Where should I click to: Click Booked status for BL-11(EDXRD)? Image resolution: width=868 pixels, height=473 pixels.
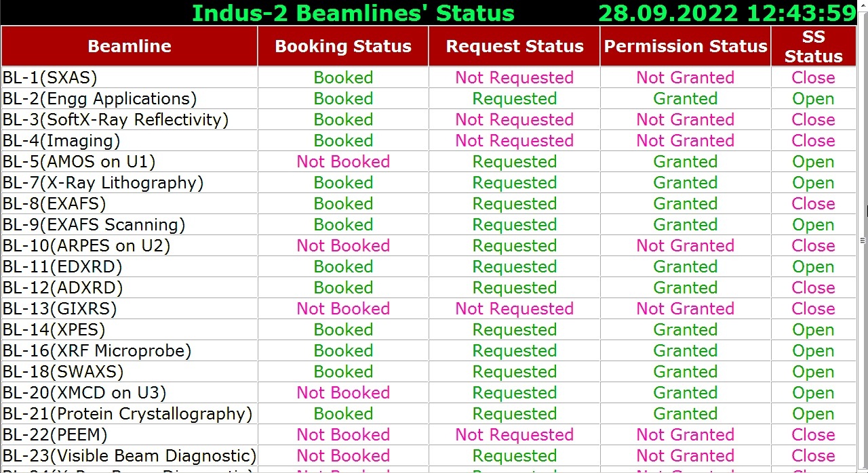[343, 266]
